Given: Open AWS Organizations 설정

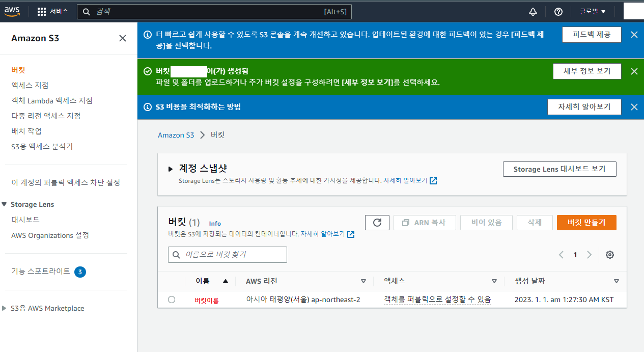Looking at the screenshot, I should [50, 235].
